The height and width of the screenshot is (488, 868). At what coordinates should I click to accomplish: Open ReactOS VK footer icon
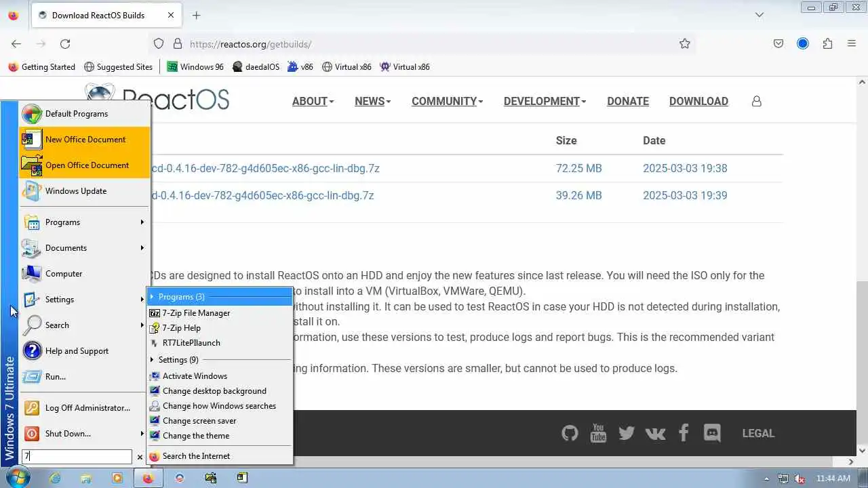click(x=655, y=433)
